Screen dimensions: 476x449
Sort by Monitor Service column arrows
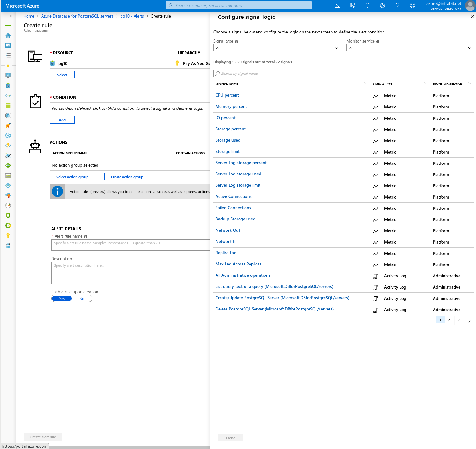pyautogui.click(x=469, y=83)
